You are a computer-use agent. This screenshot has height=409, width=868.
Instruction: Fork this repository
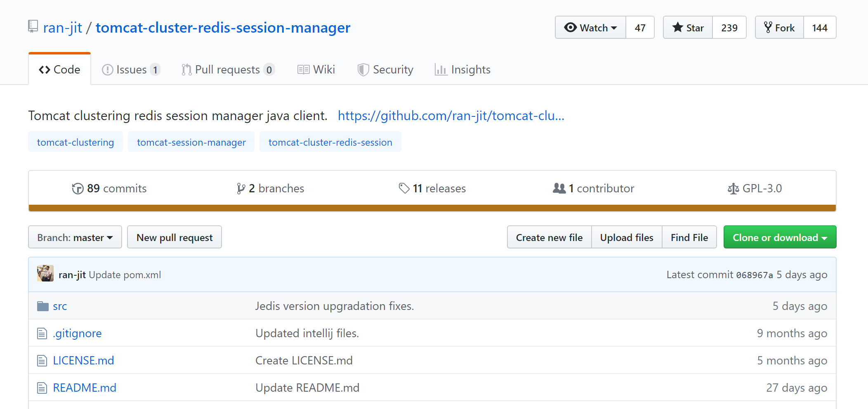point(779,28)
